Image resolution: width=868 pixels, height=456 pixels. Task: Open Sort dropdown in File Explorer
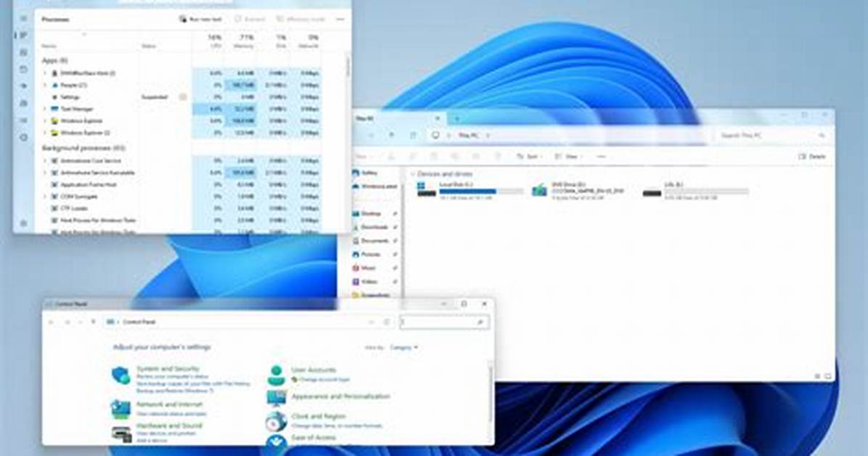point(529,157)
